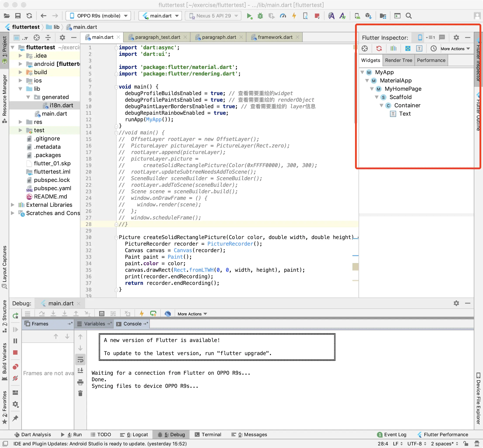
Task: Stop the debug session red square in Debug sidebar
Action: pos(15,352)
